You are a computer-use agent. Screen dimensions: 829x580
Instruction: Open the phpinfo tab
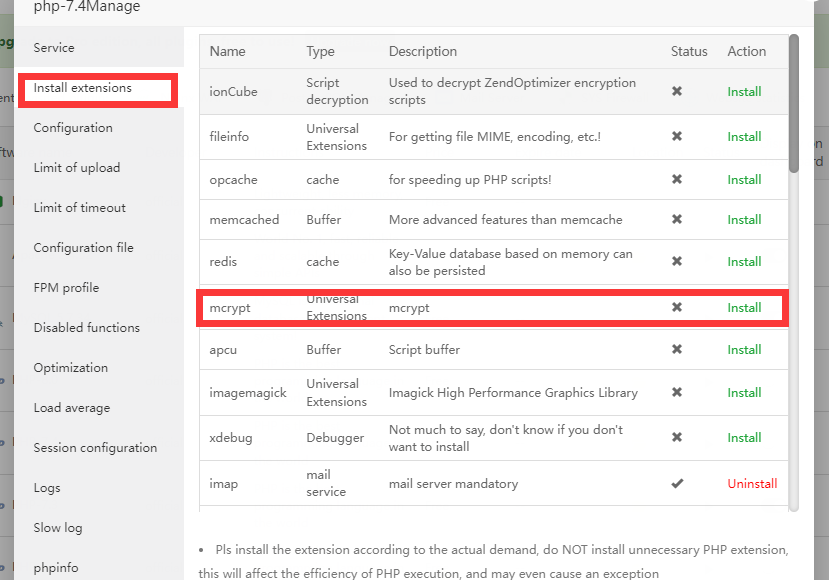(x=56, y=567)
